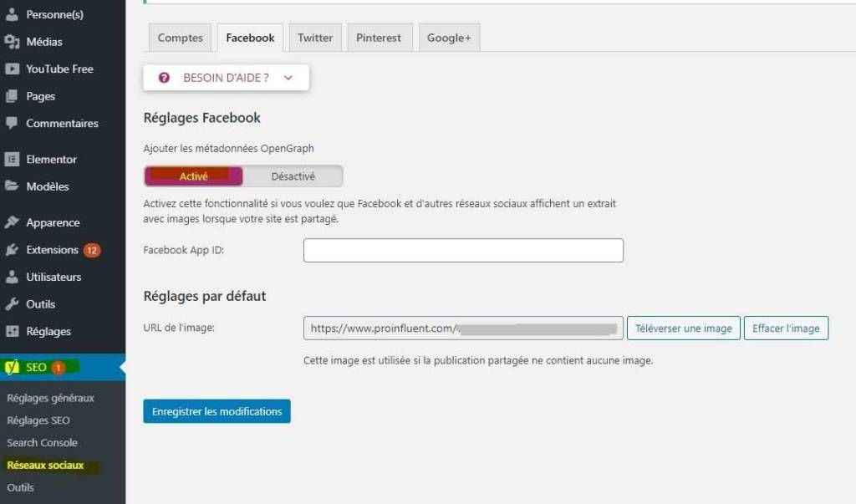
Task: Click the Commentaires speech bubble icon
Action: tap(12, 123)
